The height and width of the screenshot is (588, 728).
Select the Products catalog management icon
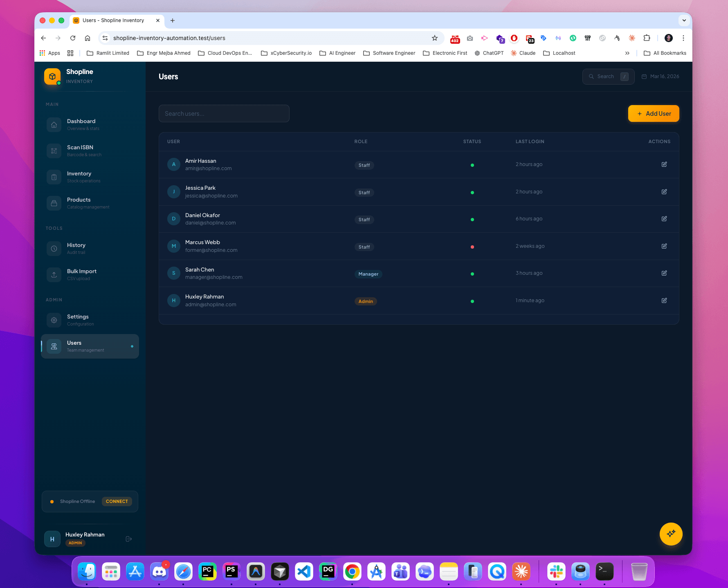tap(54, 203)
